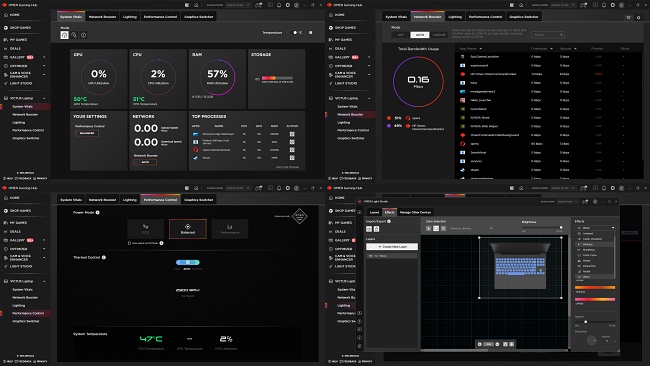Expand OPTIMIZER in System Vitals window sidebar

click(x=44, y=66)
